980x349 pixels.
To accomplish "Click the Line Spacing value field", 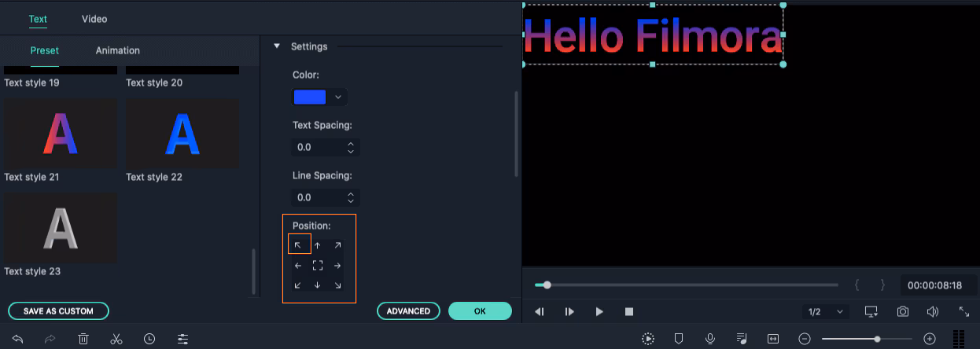I will [x=326, y=197].
